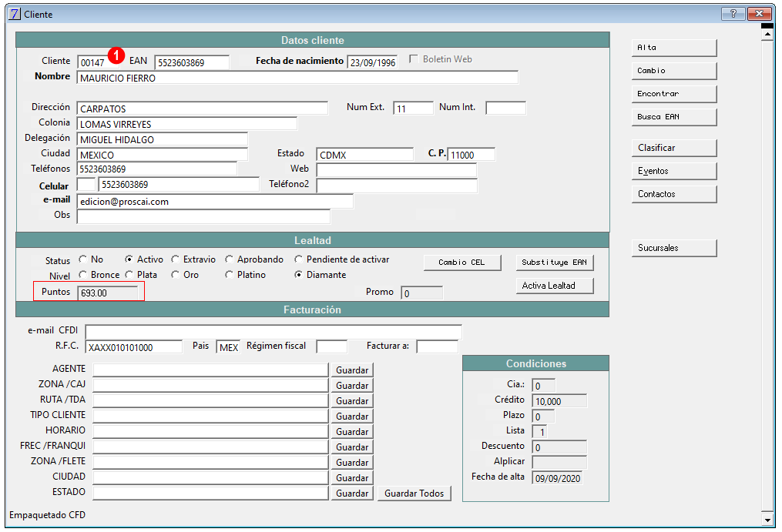This screenshot has width=782, height=532.
Task: Click Guardar Todos button
Action: 414,494
